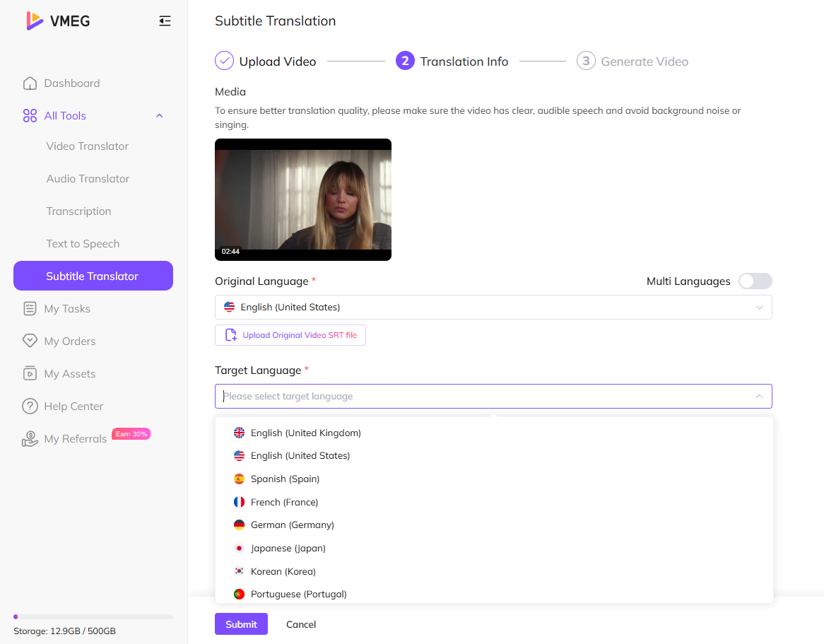Enable the Multi Languages toggle

click(x=755, y=281)
